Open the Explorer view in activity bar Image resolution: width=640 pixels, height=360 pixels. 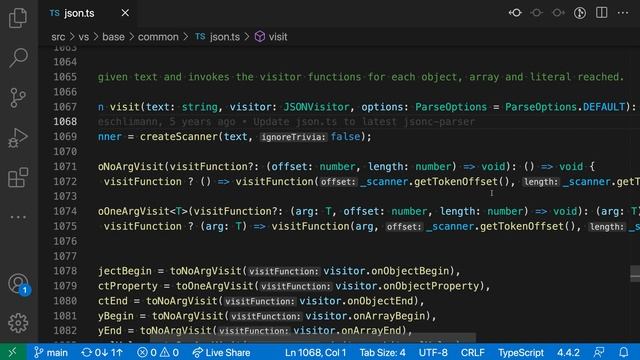[18, 18]
